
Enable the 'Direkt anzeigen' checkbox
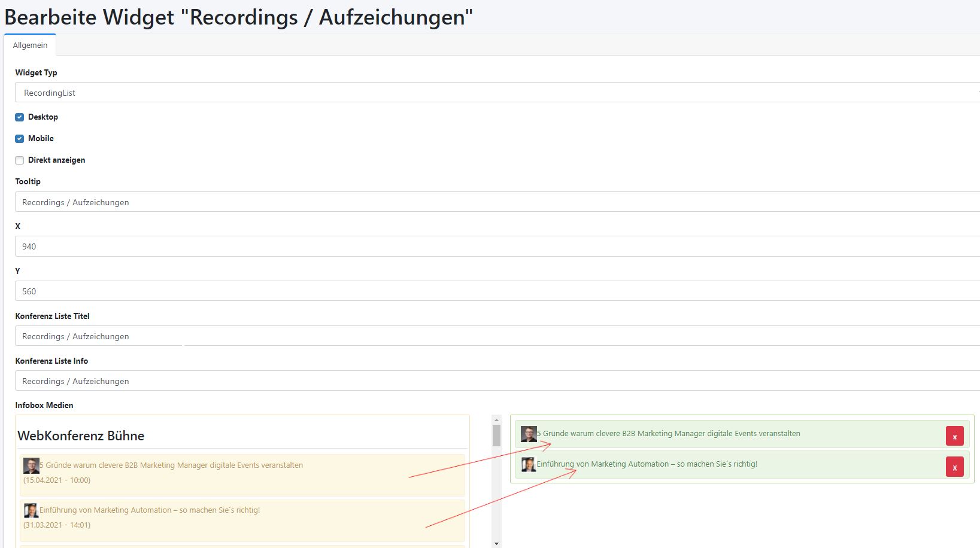point(20,160)
